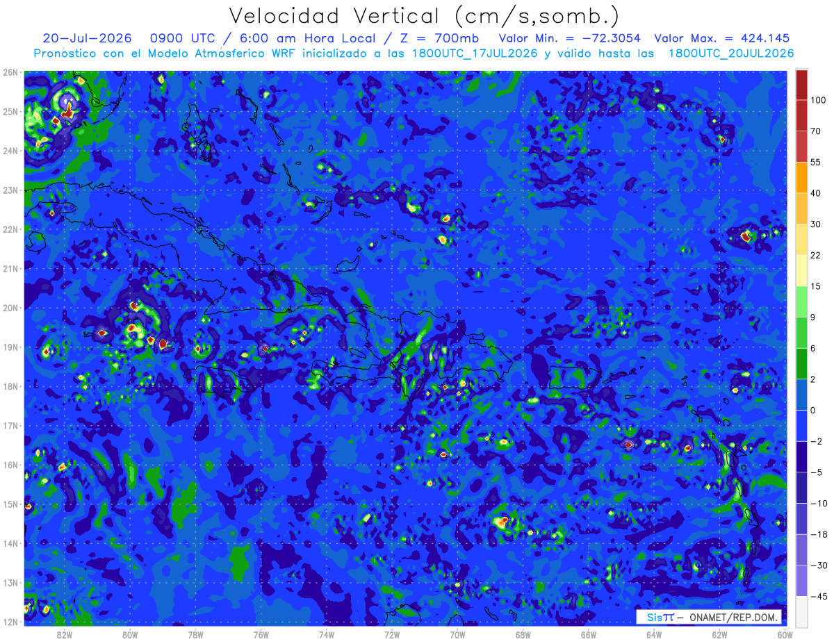Image resolution: width=834 pixels, height=644 pixels.
Task: Click the '64W' longitude label
Action: click(654, 634)
